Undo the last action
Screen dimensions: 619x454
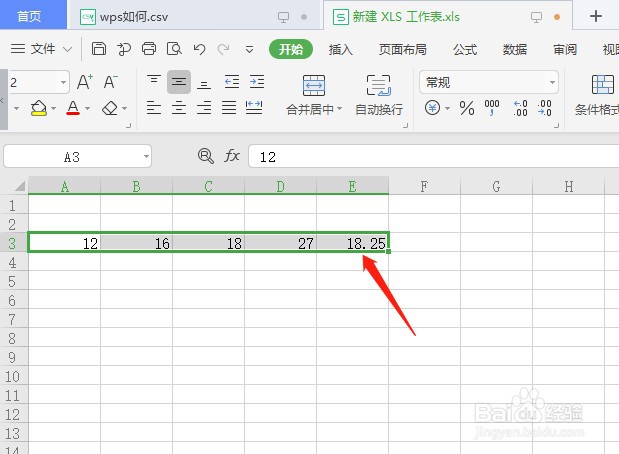(x=199, y=49)
